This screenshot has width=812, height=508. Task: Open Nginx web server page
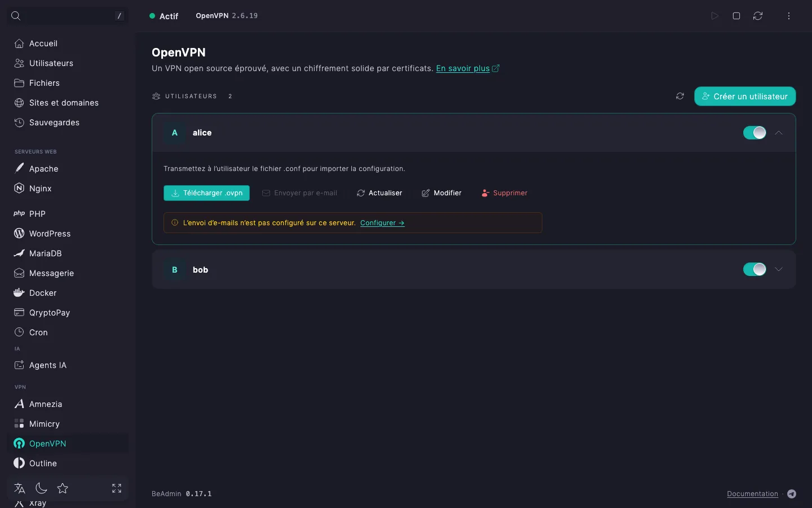pyautogui.click(x=68, y=189)
